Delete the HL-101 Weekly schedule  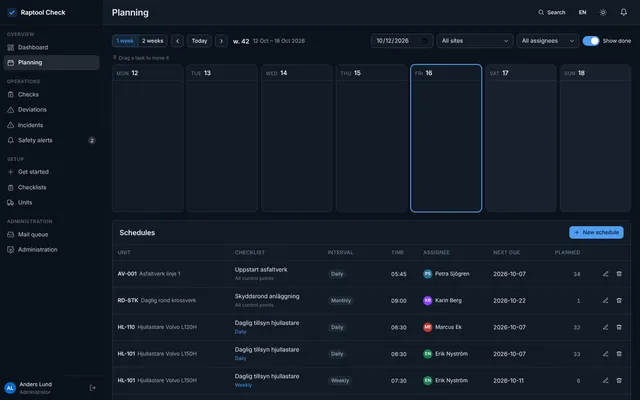point(619,380)
